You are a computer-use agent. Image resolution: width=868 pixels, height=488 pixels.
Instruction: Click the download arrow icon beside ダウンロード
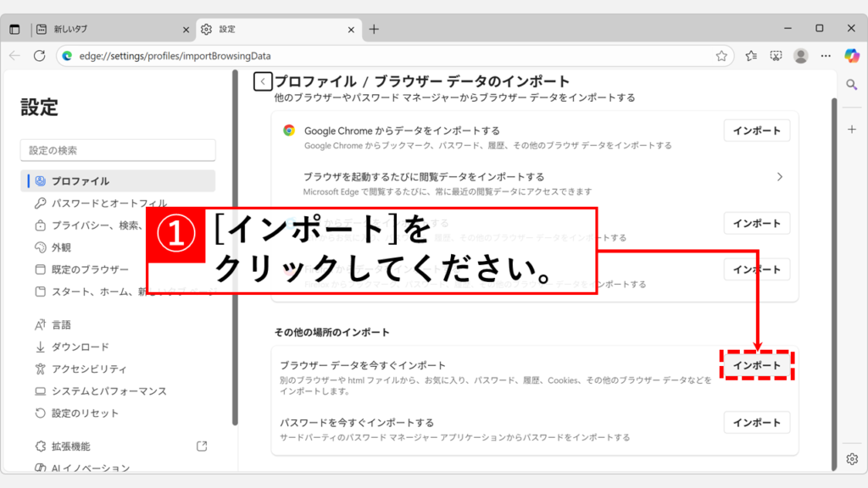point(40,347)
